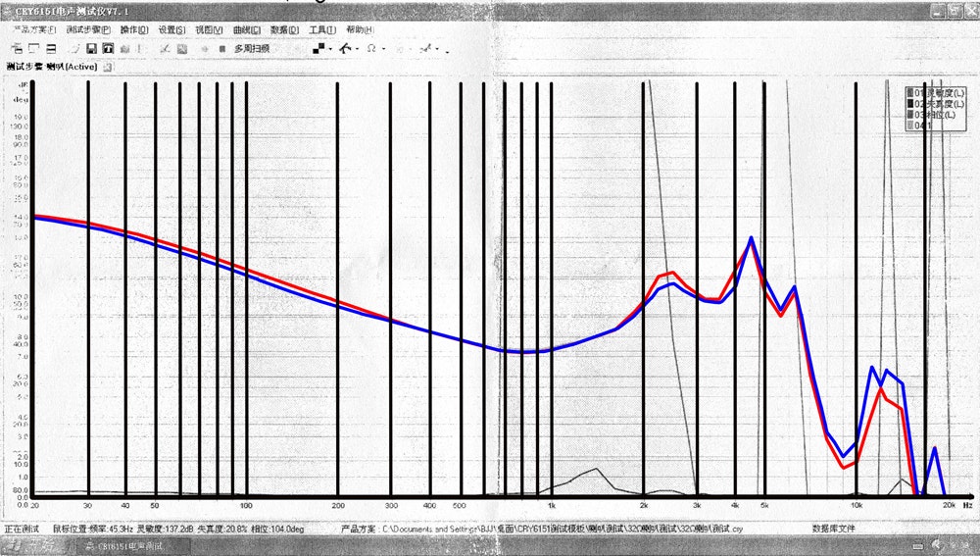Click the 测试步骤 喇叭(Active) label
980x556 pixels.
coord(51,68)
